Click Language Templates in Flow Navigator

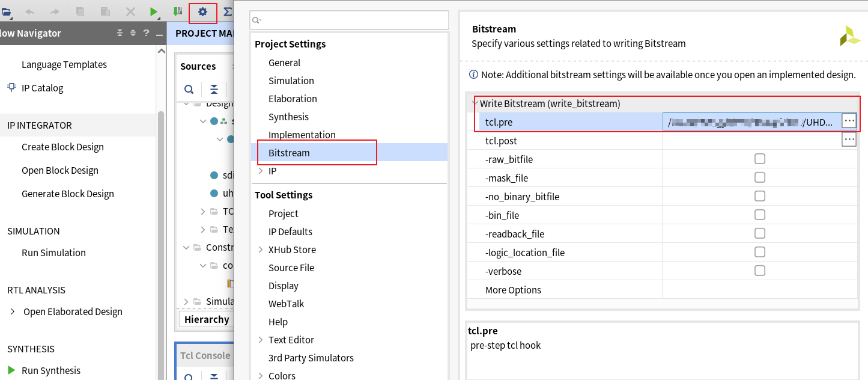coord(64,64)
